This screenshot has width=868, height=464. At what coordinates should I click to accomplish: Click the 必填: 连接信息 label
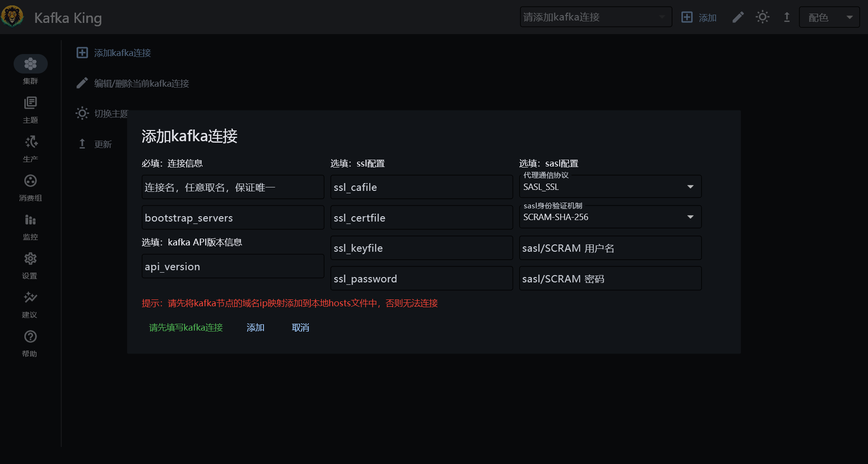[172, 164]
